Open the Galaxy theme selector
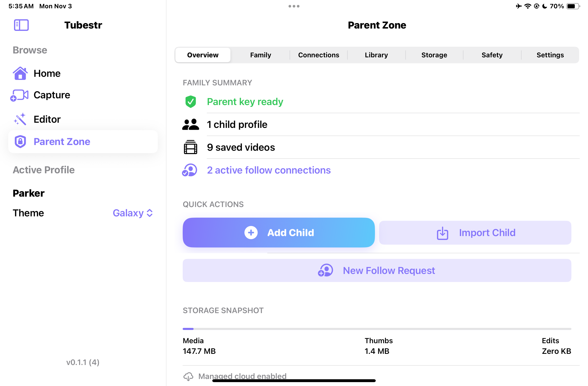 [133, 213]
